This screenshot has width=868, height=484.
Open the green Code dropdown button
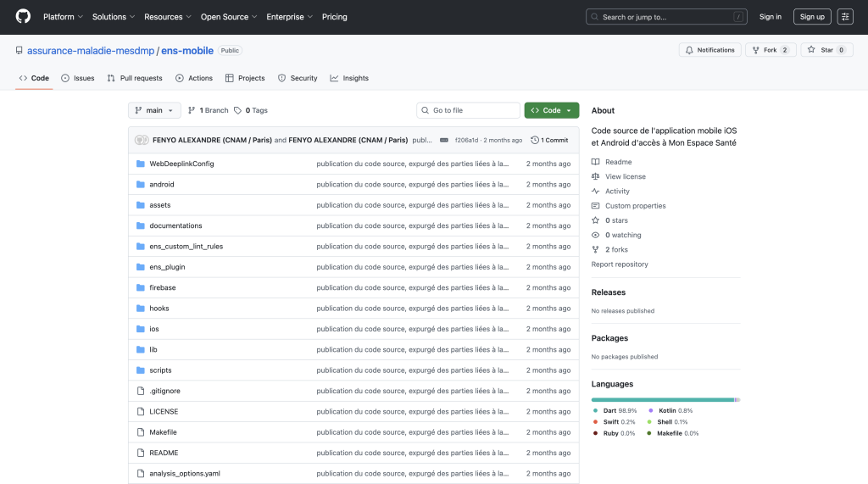[x=551, y=110]
